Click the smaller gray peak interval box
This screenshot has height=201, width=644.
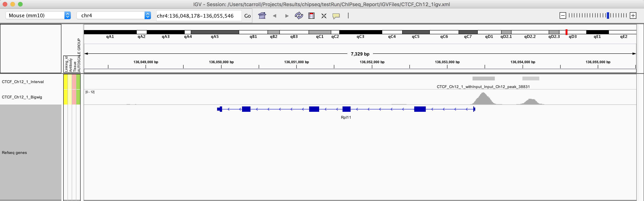click(x=530, y=78)
